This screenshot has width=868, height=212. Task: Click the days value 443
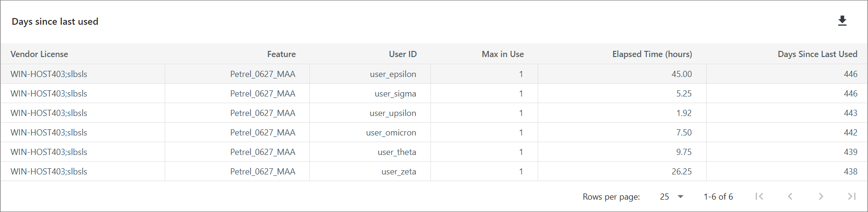pyautogui.click(x=850, y=113)
